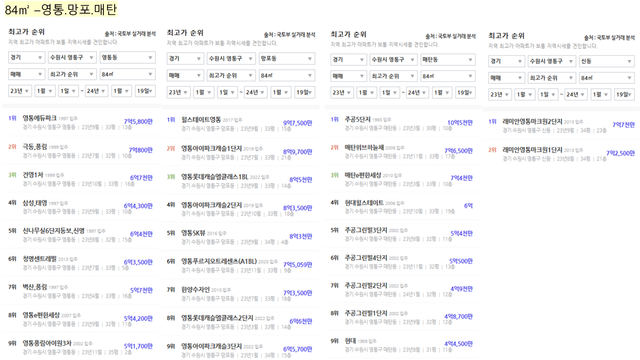
Task: Select the 매탄위브하늘채 second-ranked entry
Action: pos(402,151)
